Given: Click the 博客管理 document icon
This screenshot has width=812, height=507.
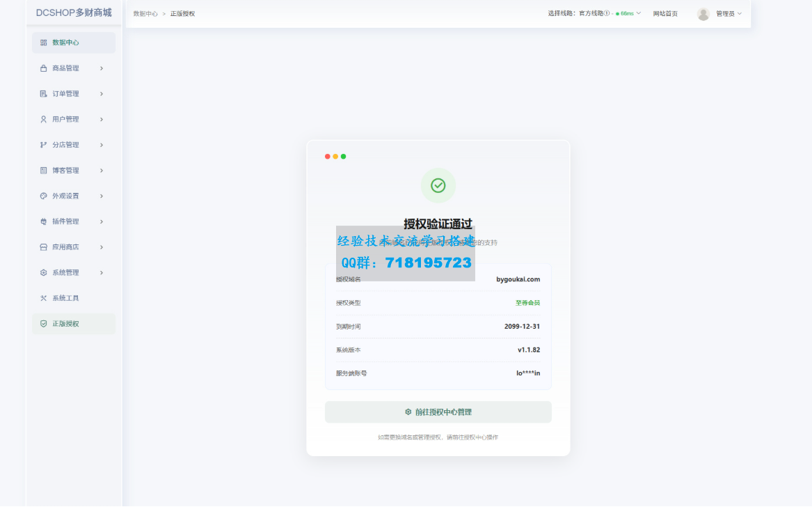Looking at the screenshot, I should pos(44,170).
